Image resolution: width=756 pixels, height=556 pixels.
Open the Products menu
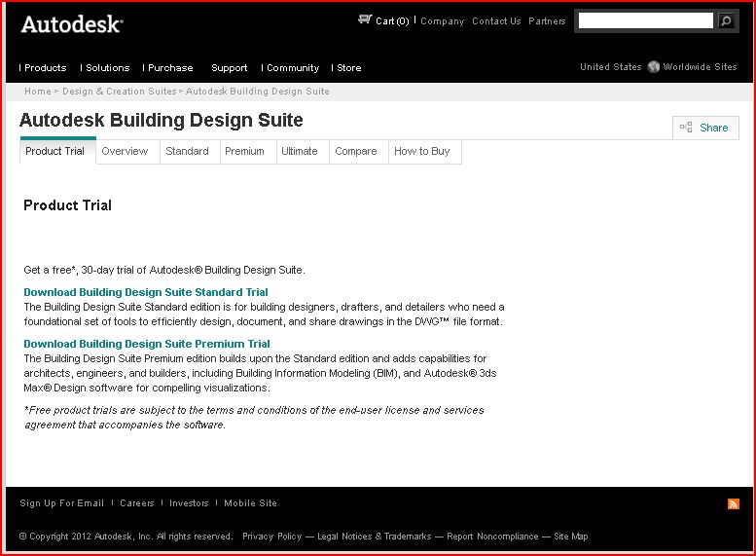click(x=45, y=68)
